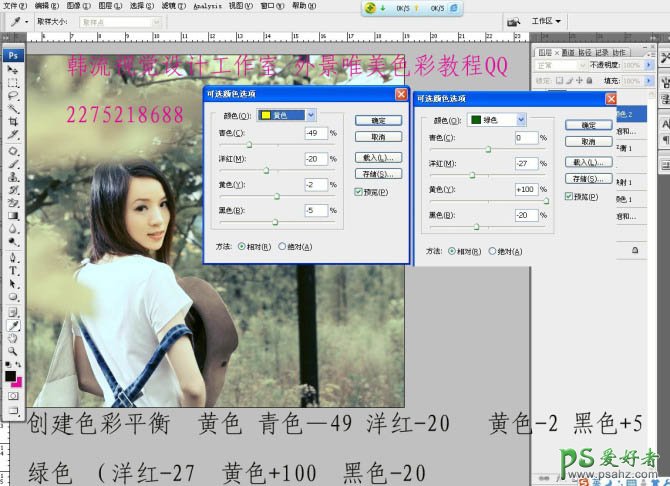Click OK in the green color dialog
This screenshot has width=670, height=486.
pyautogui.click(x=588, y=125)
